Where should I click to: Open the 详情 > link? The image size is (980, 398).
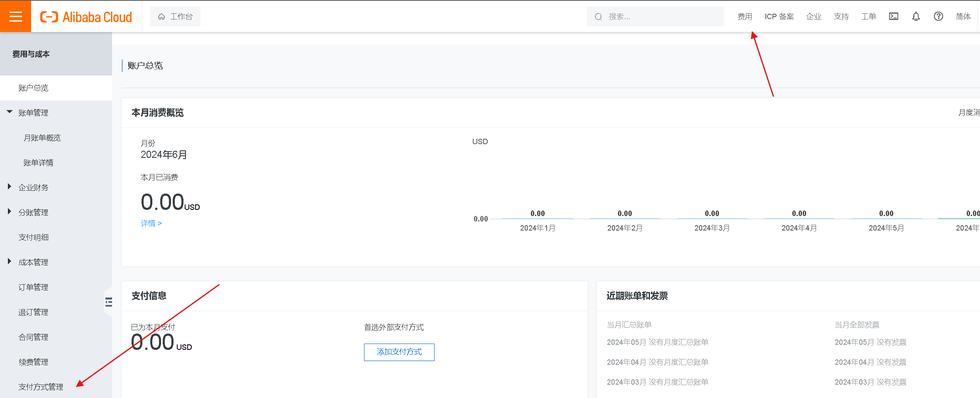click(151, 224)
